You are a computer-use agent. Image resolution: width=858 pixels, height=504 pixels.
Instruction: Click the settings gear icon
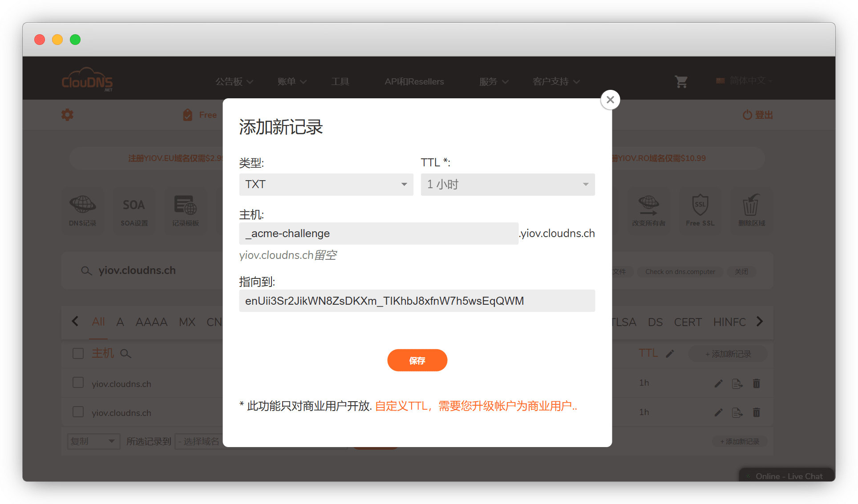pos(67,115)
